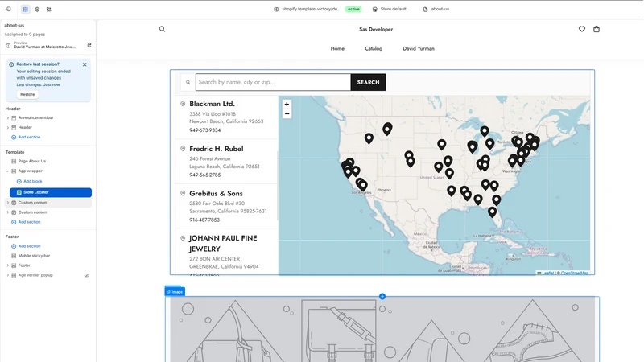
Task: Open the shopping bag cart icon
Action: click(x=597, y=29)
